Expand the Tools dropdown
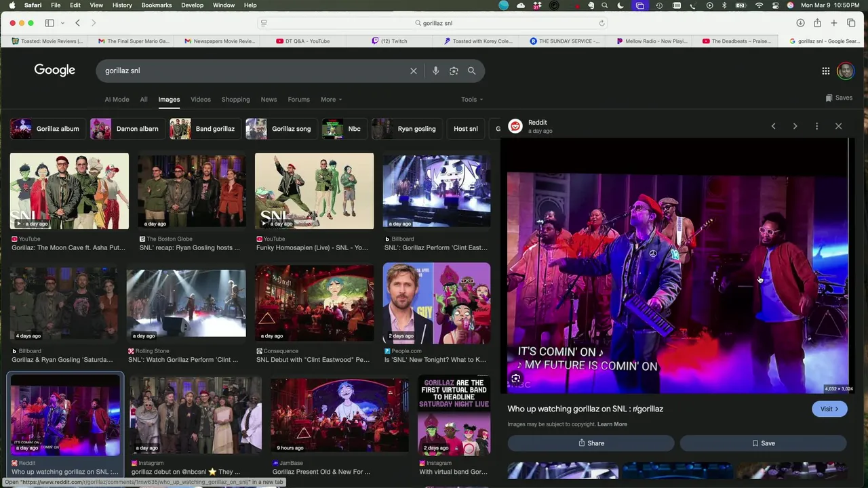This screenshot has width=868, height=488. pos(472,100)
